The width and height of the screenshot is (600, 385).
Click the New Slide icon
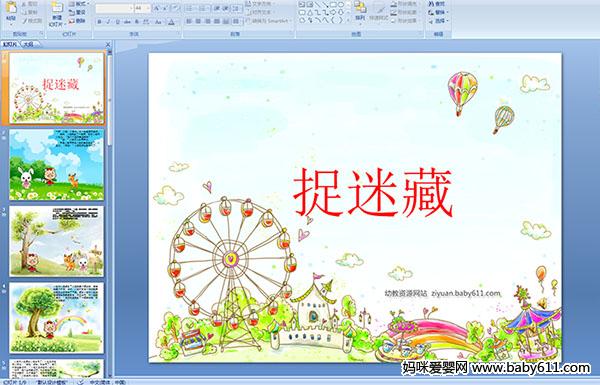pos(57,8)
